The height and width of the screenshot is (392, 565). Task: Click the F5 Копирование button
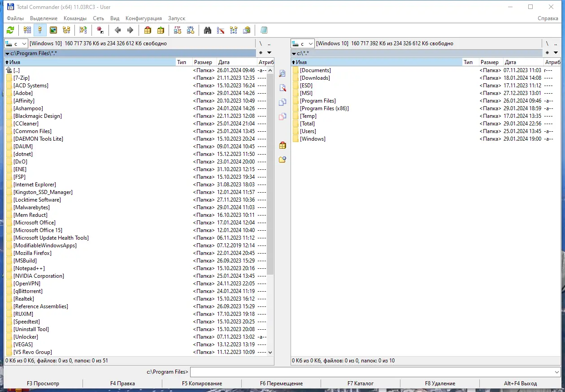point(202,383)
